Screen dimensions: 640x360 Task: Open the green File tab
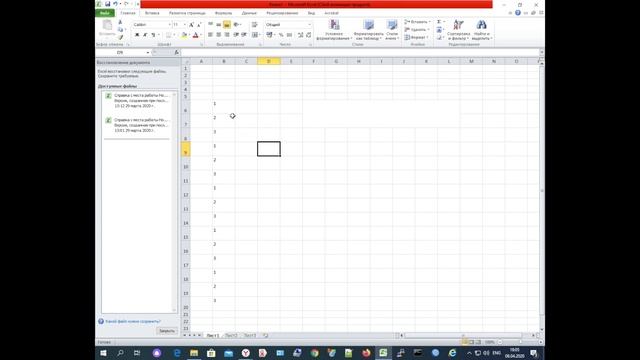(x=105, y=13)
